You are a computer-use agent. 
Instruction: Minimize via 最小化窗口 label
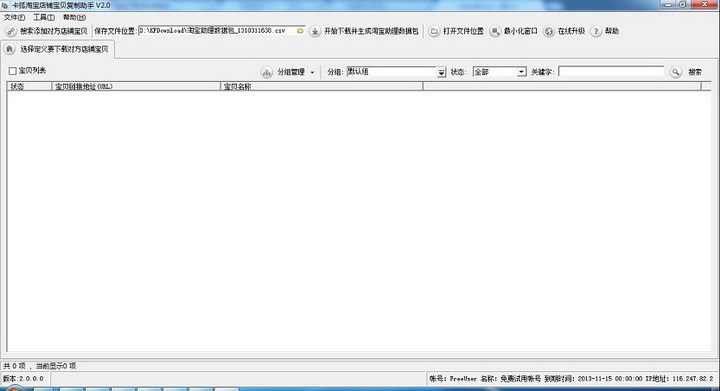coord(520,31)
